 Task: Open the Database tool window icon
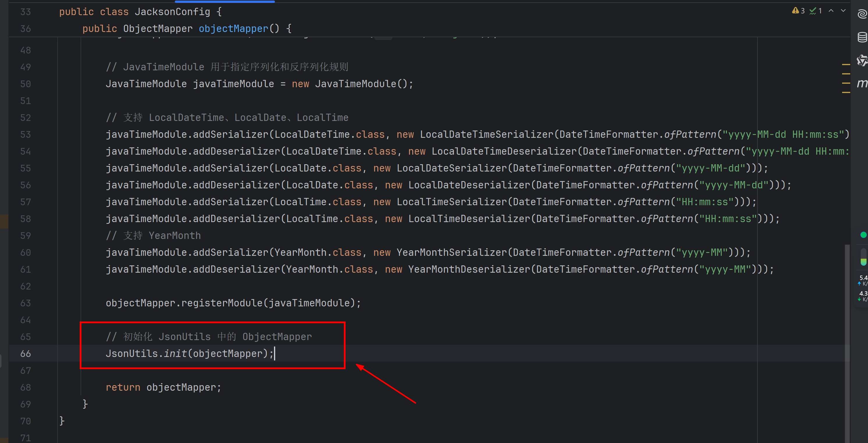click(862, 37)
